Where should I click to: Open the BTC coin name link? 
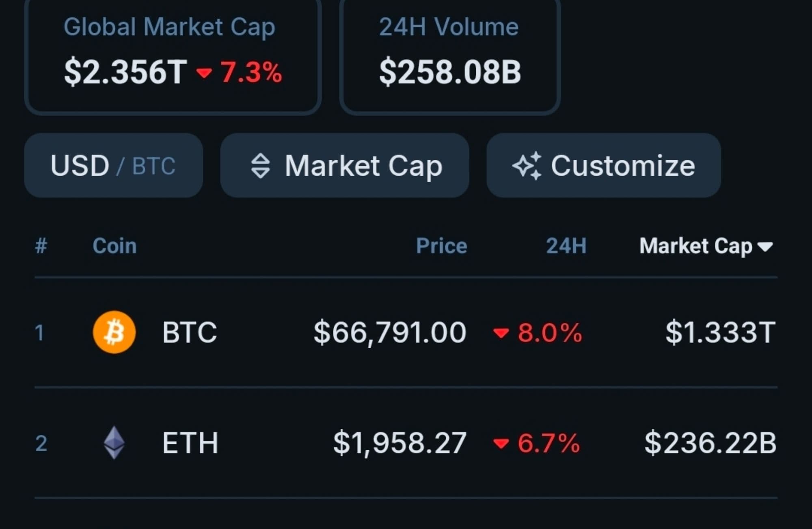[189, 332]
